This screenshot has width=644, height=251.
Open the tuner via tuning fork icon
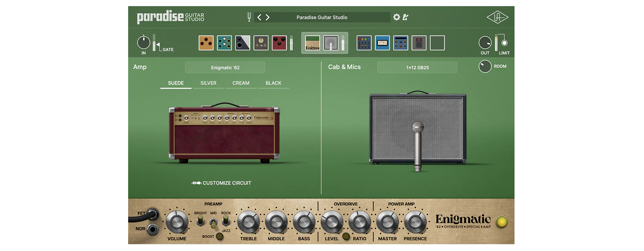tap(249, 17)
